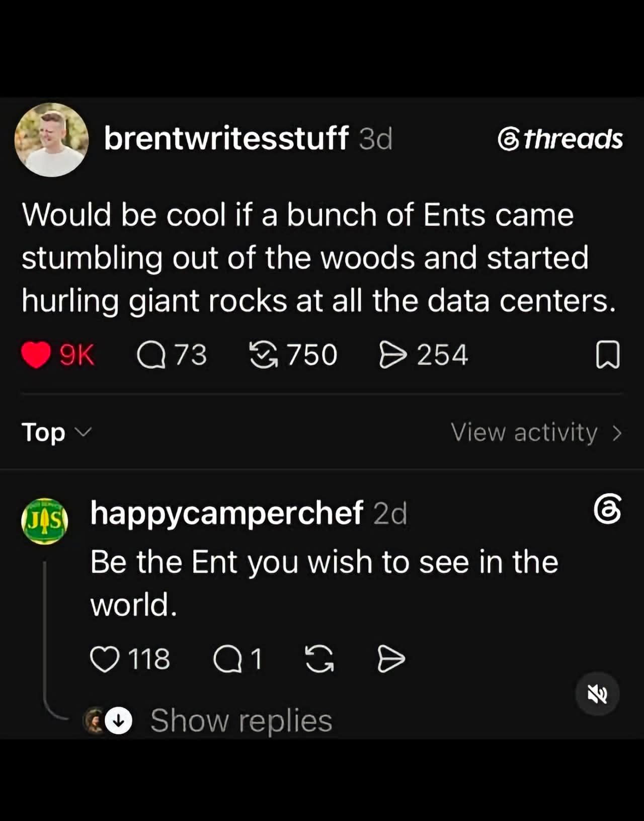Open comments on the Ents post
Screen dimensions: 644x821
click(x=151, y=355)
